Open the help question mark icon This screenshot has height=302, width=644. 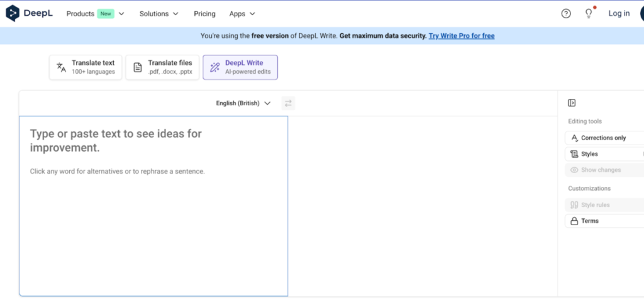tap(566, 13)
